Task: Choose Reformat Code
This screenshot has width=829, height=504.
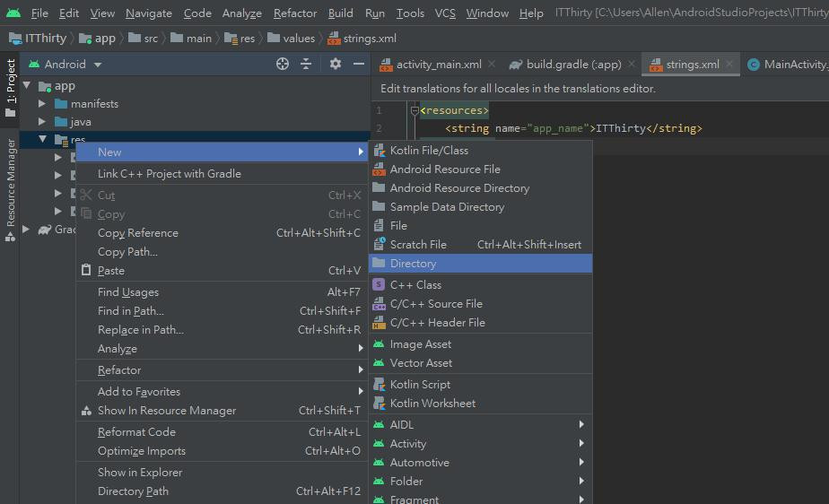Action: (x=223, y=432)
